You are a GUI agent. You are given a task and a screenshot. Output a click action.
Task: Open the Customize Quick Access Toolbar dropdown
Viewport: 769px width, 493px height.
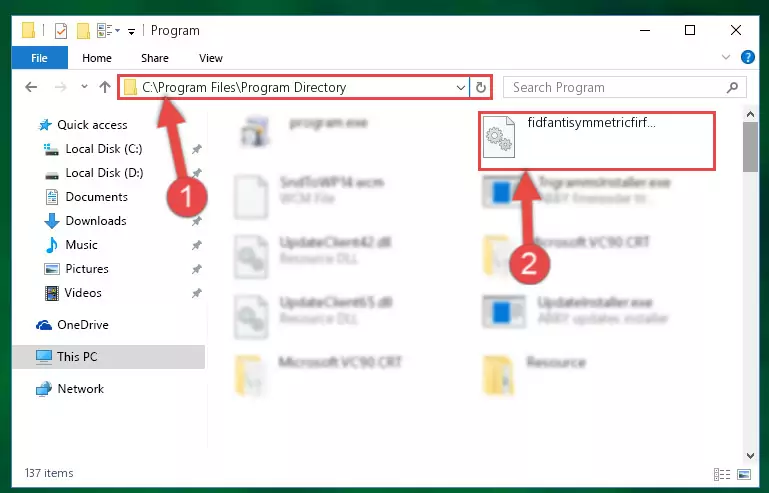tap(131, 32)
